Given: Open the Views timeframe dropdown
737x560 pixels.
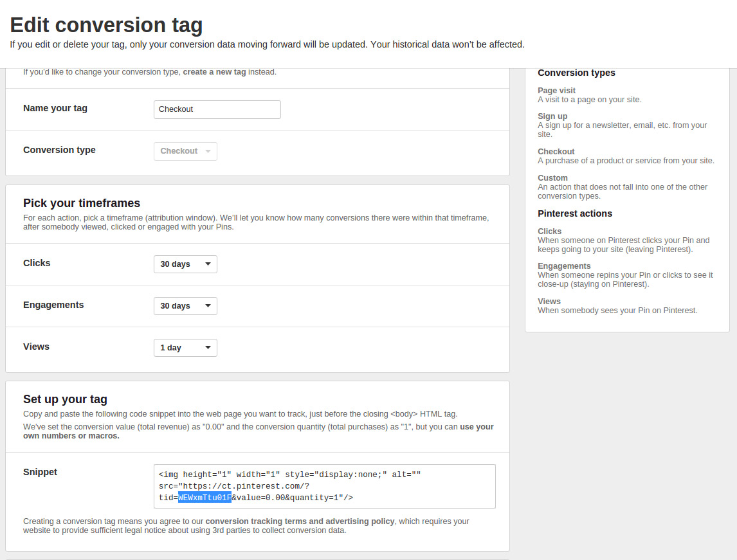Looking at the screenshot, I should coord(185,348).
